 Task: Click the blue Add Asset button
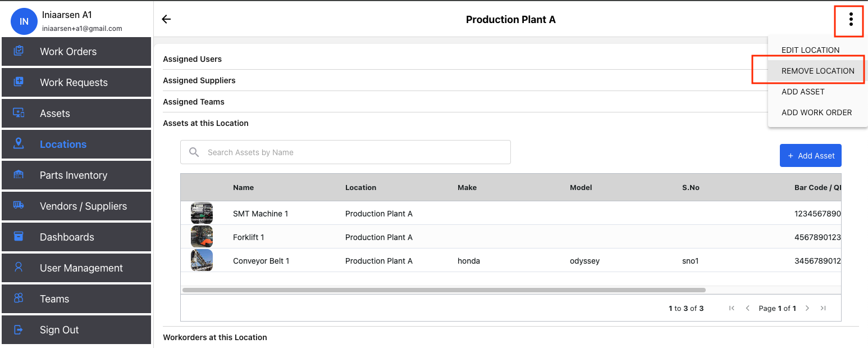click(x=810, y=156)
